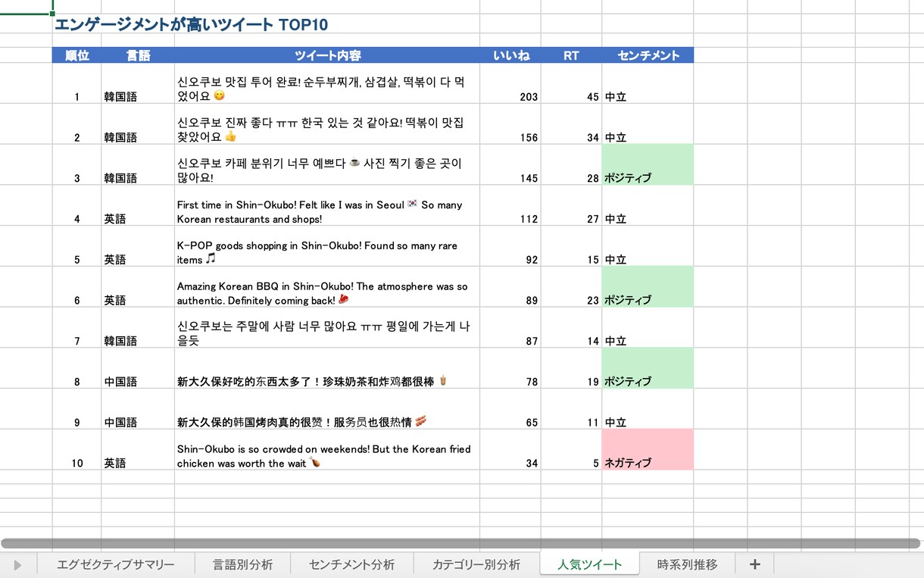Click the pink ネガティブ sentiment cell
The width and height of the screenshot is (924, 578).
tap(648, 449)
